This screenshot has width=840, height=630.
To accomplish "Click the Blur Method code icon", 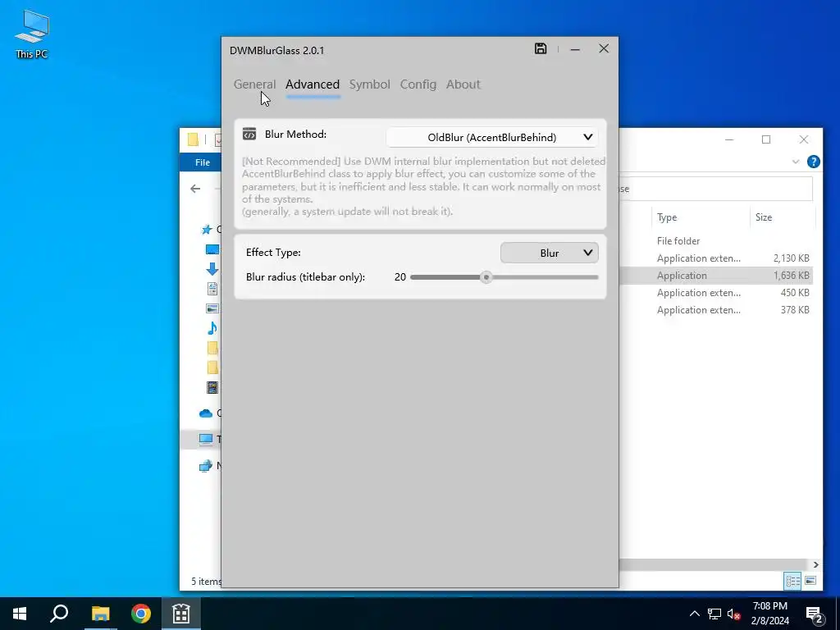I will tap(249, 134).
